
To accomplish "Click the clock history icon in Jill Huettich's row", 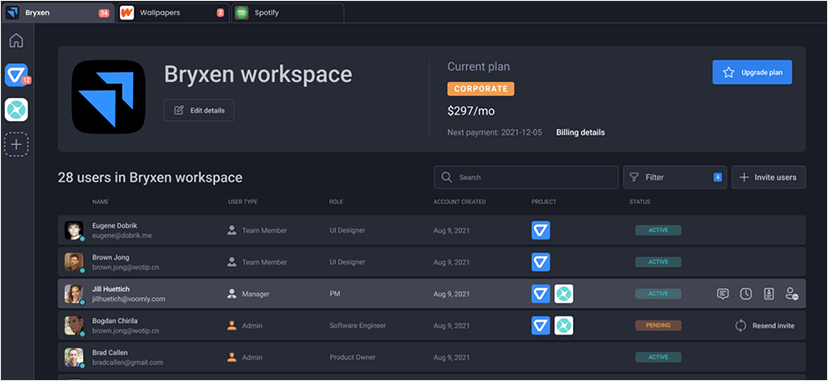I will point(746,294).
